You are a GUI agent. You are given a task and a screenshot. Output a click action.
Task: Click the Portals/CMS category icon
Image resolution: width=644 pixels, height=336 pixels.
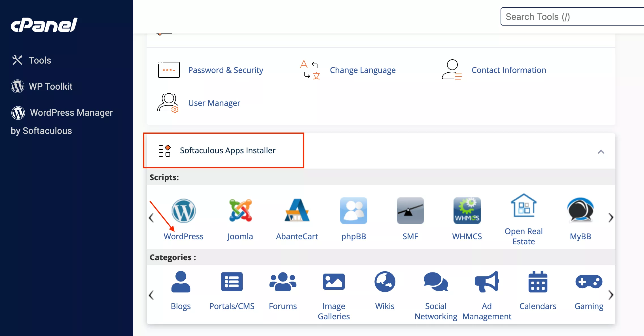coord(232,282)
